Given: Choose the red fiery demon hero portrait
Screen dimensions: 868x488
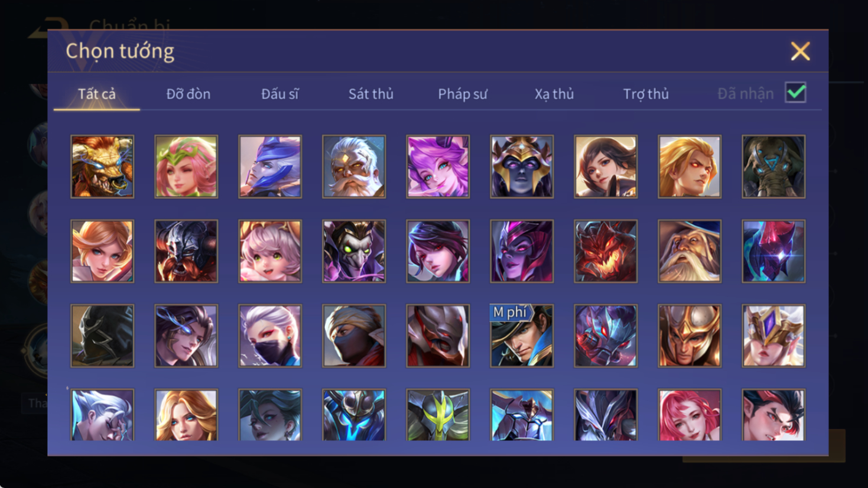Looking at the screenshot, I should coord(606,251).
